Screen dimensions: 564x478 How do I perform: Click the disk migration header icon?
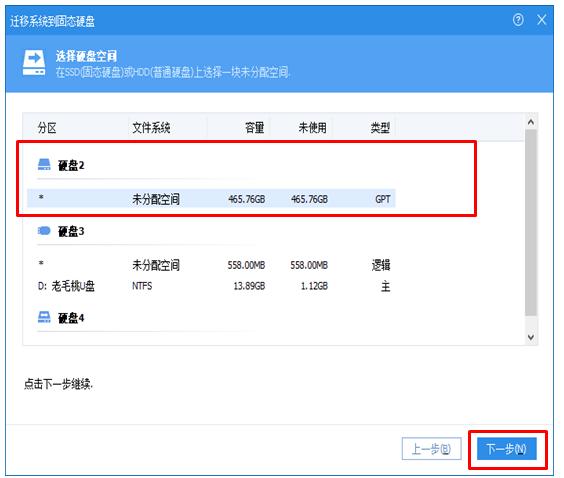[x=34, y=63]
